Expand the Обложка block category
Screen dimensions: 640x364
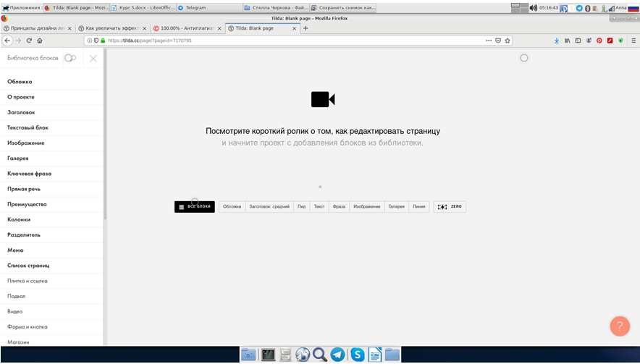point(20,82)
